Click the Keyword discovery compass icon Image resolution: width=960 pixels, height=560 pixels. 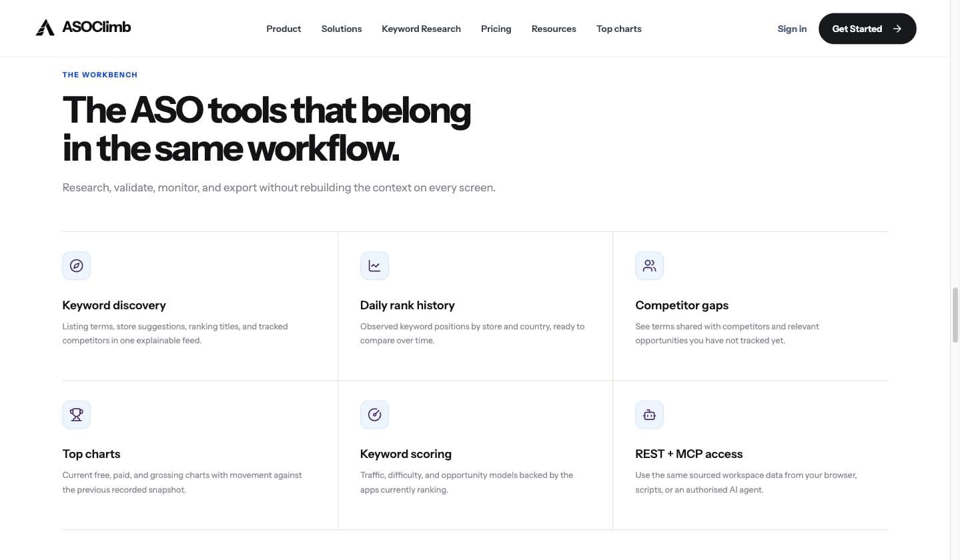click(x=77, y=266)
